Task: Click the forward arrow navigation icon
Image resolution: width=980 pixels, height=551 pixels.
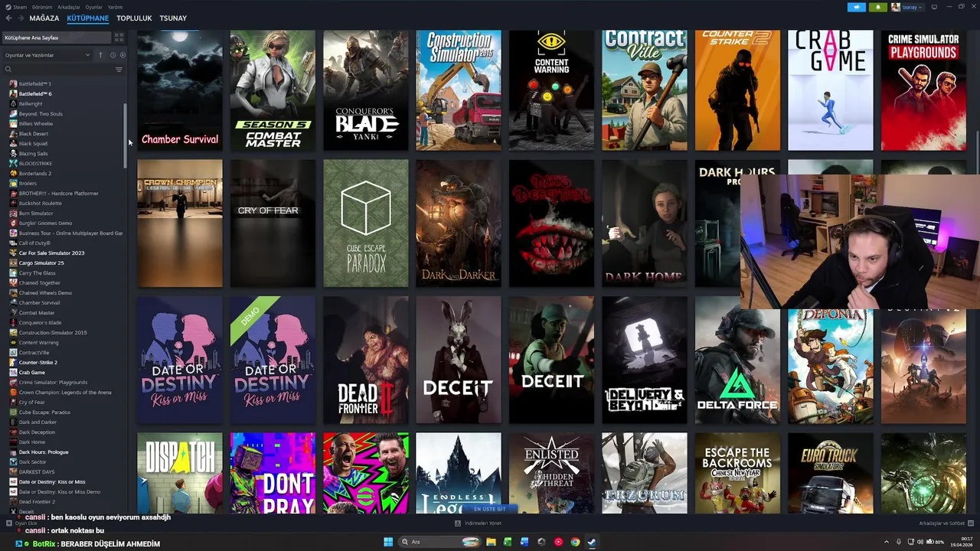Action: click(x=20, y=18)
